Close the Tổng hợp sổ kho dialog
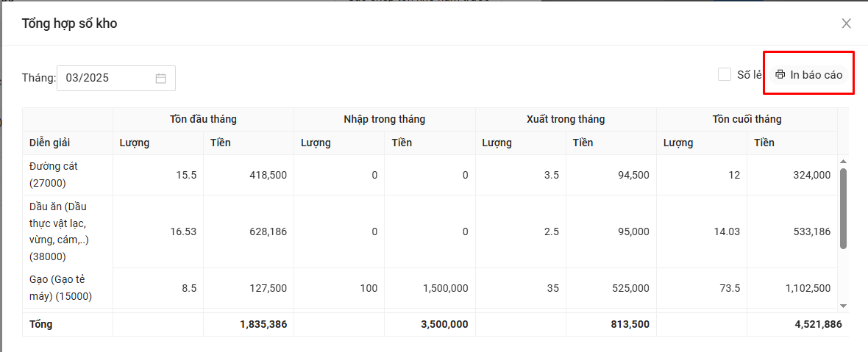The width and height of the screenshot is (868, 352). click(x=846, y=24)
